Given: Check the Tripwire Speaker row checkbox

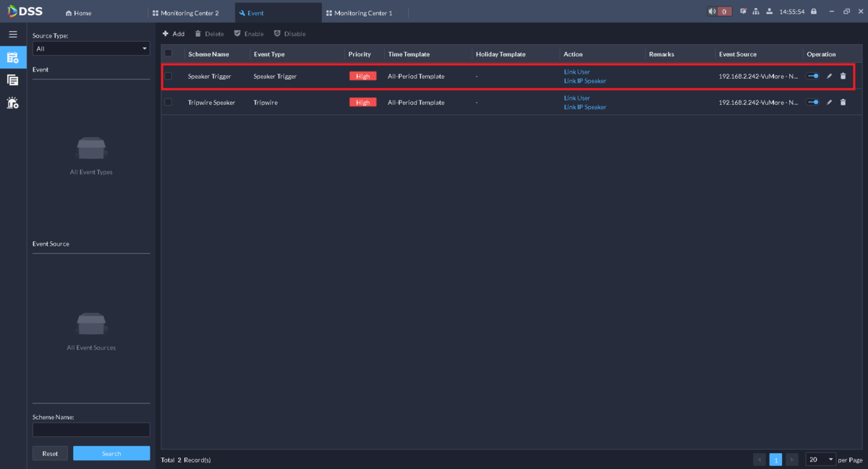Looking at the screenshot, I should point(169,103).
